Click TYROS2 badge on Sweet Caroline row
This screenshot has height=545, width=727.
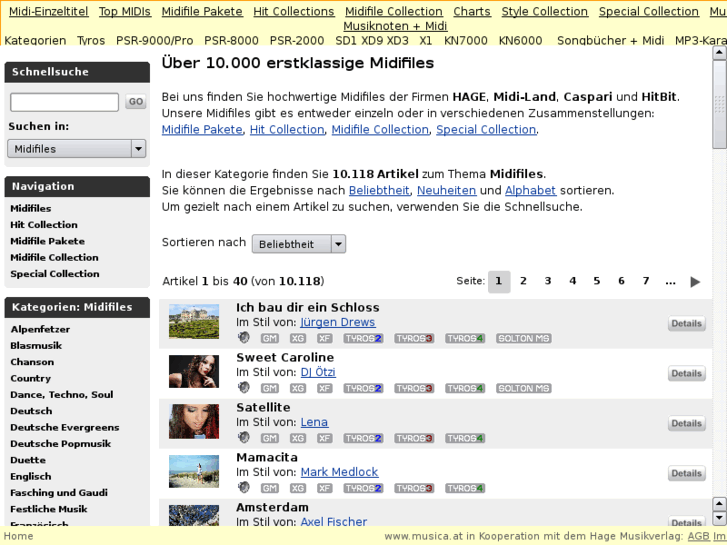[x=364, y=388]
